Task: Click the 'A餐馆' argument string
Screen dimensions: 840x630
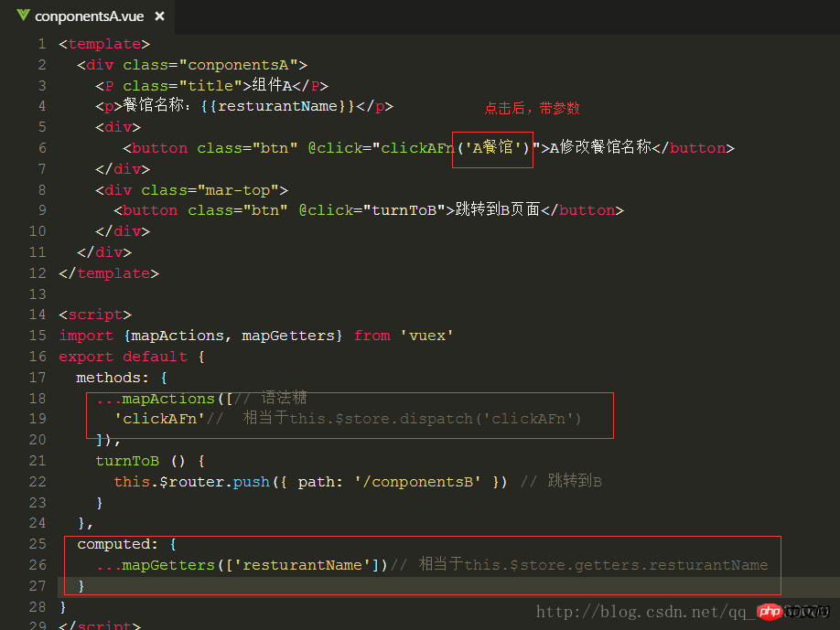Action: click(x=493, y=148)
